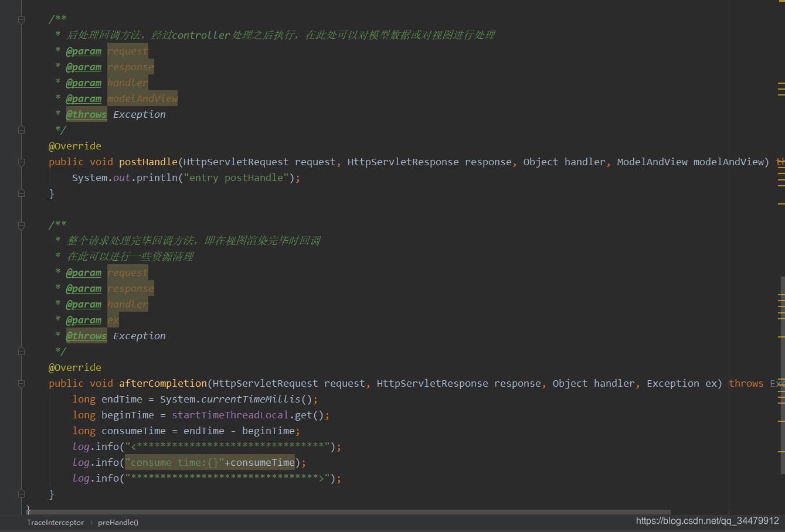
Task: Click fold end marker of postHandle Javadoc
Action: (21, 130)
